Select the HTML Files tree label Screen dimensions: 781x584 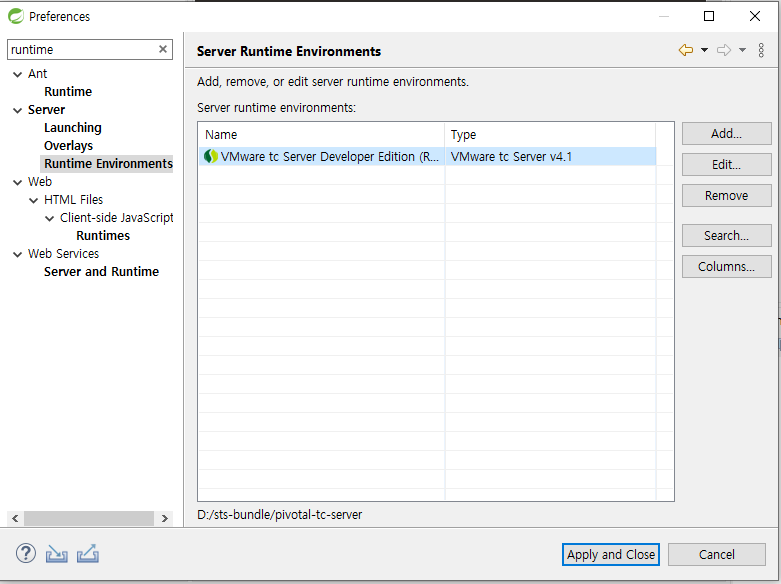tap(73, 200)
